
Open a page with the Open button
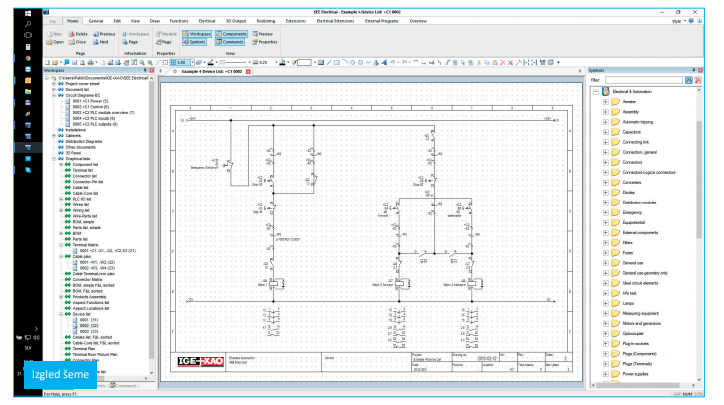(55, 42)
